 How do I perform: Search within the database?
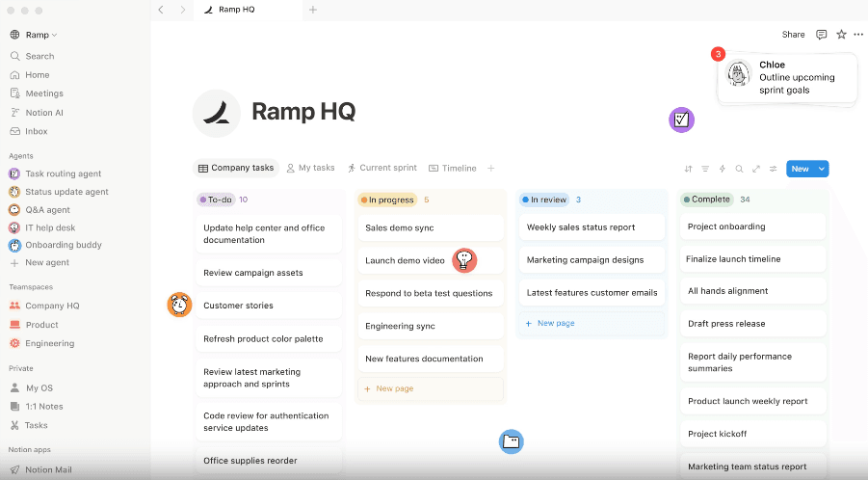coord(739,169)
